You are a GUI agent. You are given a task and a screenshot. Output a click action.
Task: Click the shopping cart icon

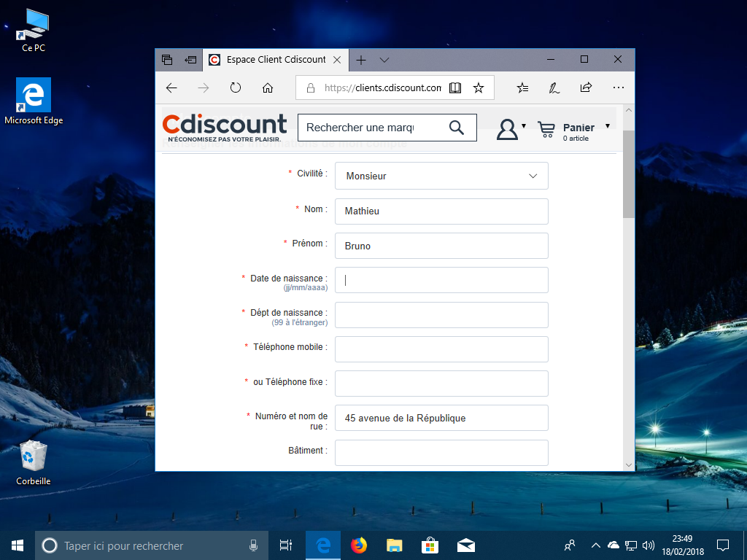[546, 129]
